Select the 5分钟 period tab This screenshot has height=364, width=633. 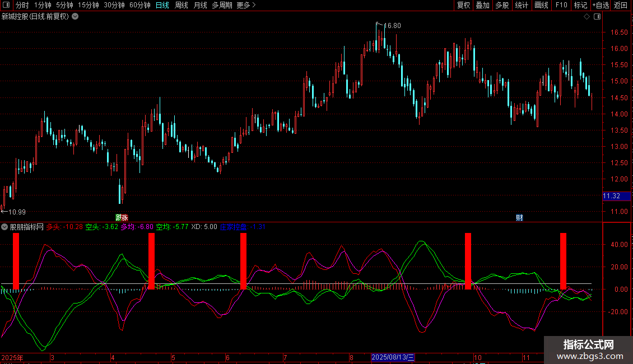[x=64, y=5]
